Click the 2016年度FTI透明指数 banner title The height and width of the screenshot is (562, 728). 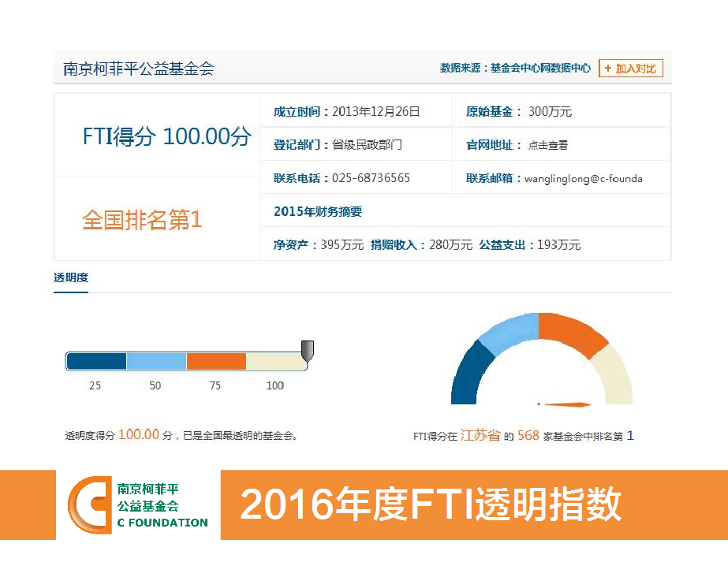(x=431, y=504)
